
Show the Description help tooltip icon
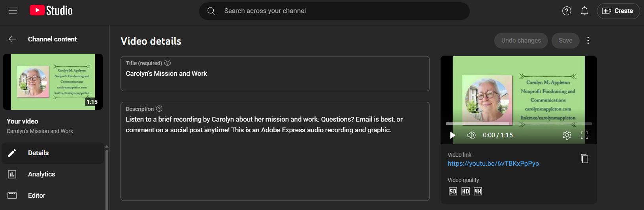(159, 109)
